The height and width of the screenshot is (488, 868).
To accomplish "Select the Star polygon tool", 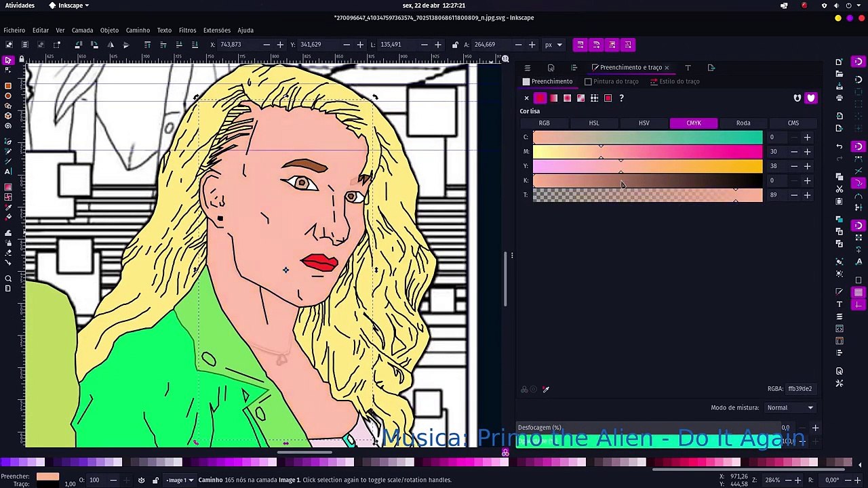I will coord(8,106).
